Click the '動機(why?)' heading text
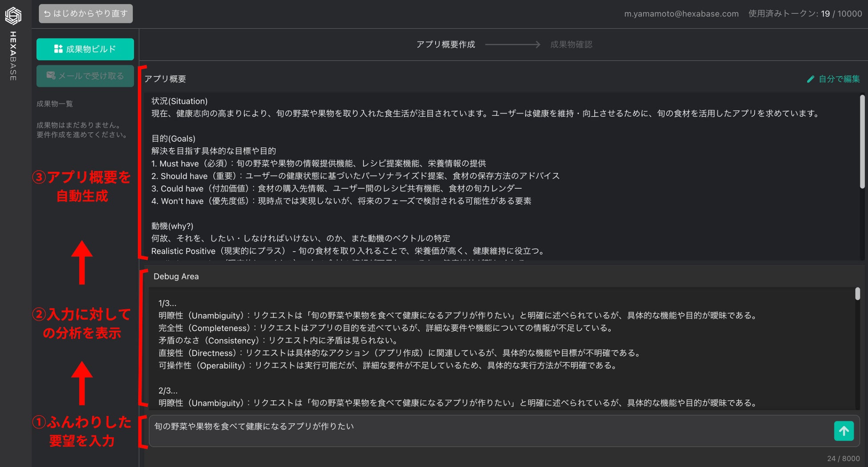The height and width of the screenshot is (467, 868). point(172,226)
